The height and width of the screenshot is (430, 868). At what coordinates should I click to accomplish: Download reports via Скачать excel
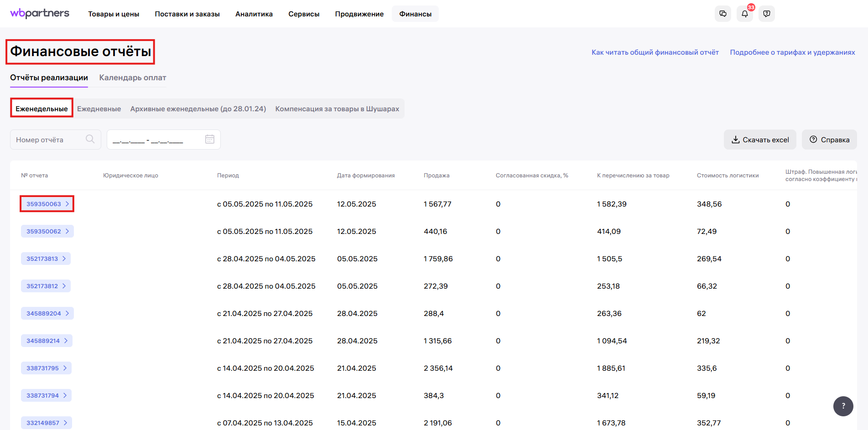760,140
